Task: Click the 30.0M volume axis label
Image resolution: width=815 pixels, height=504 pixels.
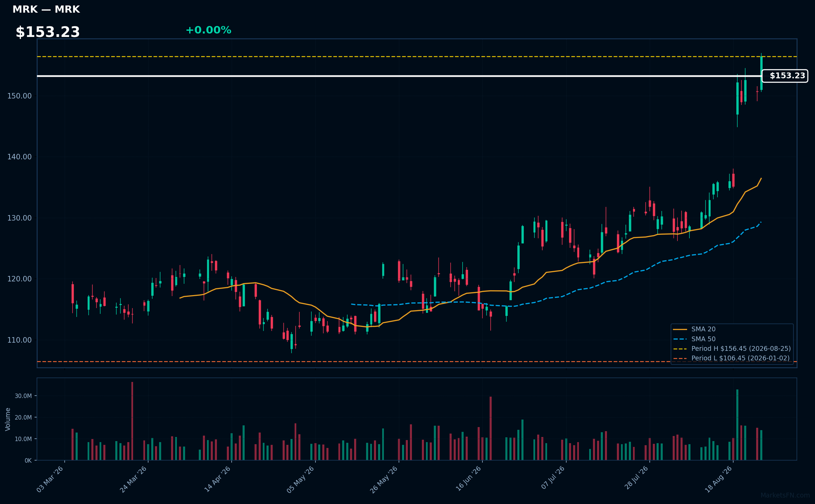Action: coord(23,396)
